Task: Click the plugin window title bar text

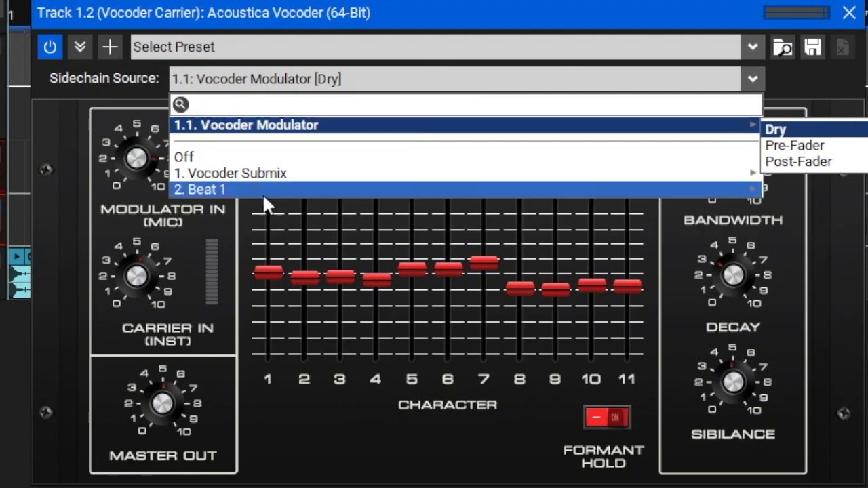Action: 203,12
